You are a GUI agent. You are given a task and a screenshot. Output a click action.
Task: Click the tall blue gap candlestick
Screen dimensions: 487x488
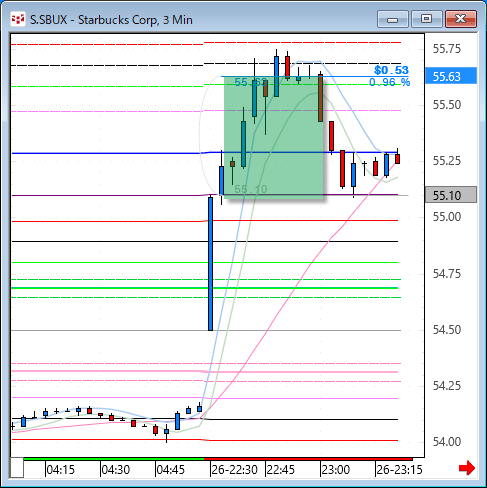[x=210, y=264]
